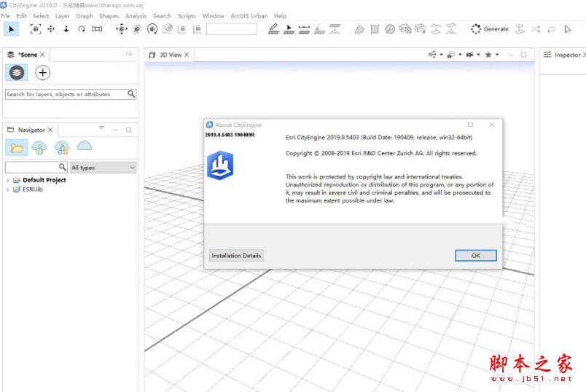Image resolution: width=586 pixels, height=392 pixels.
Task: Open the All types filter dropdown
Action: 103,168
